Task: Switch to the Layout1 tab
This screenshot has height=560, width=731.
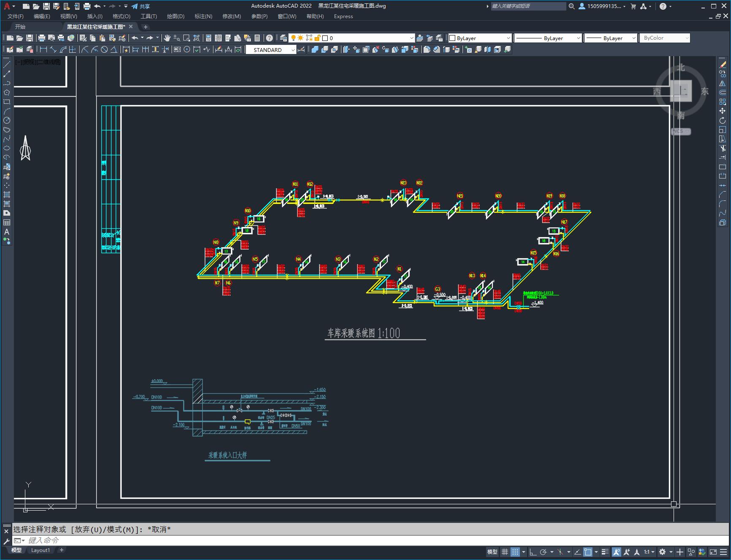Action: click(x=41, y=550)
